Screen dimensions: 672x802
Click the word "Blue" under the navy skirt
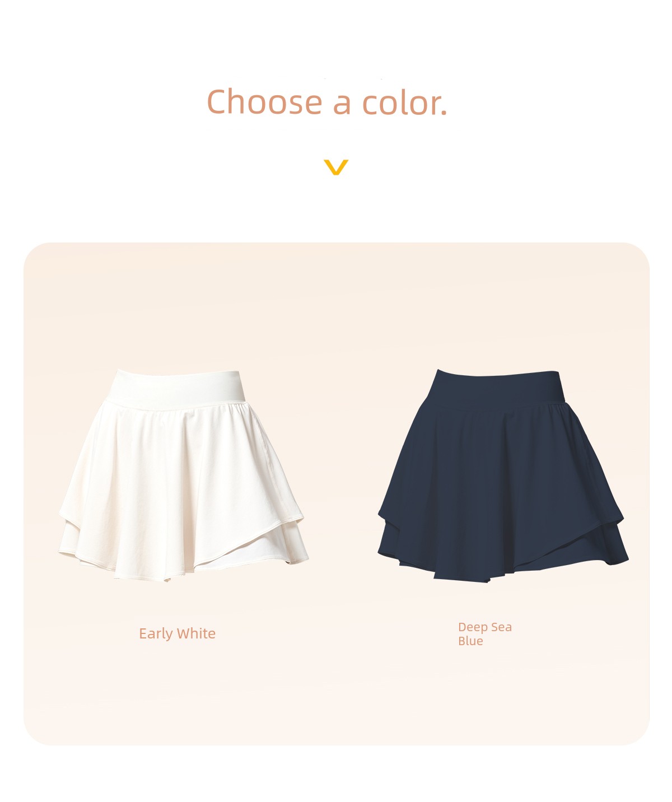coord(470,641)
